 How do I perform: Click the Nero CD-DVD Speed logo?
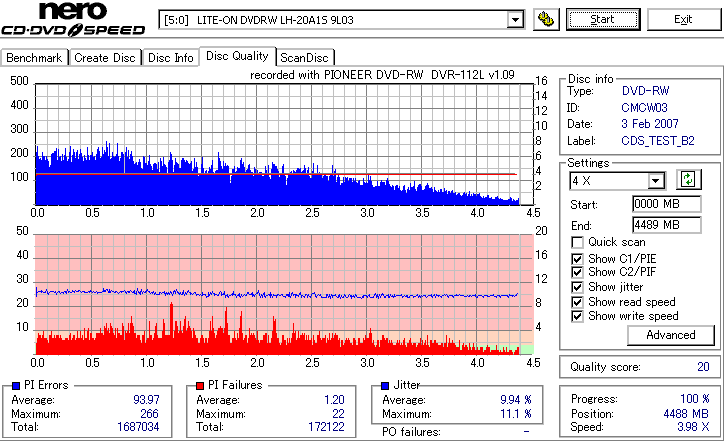point(73,19)
